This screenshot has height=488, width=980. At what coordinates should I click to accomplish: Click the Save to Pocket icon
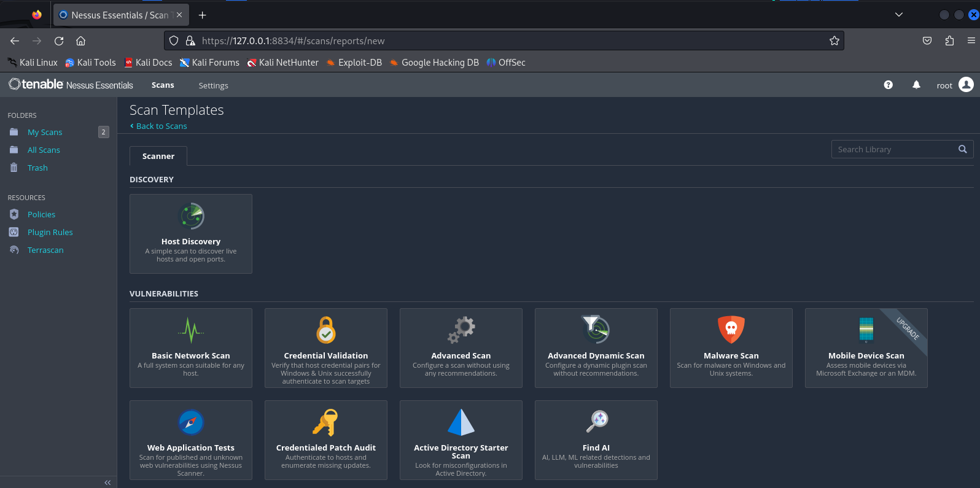click(x=927, y=41)
